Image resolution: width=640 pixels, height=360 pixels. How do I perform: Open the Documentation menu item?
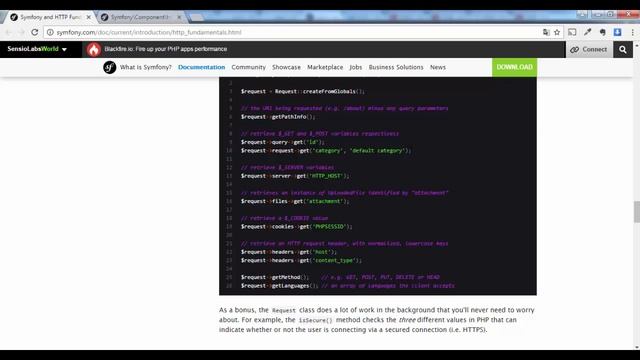[201, 67]
